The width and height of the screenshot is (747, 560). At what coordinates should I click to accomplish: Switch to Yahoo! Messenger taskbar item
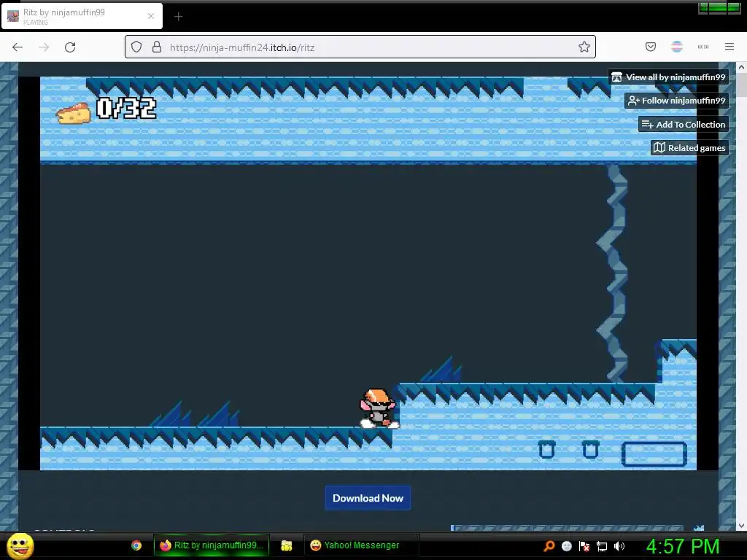(361, 545)
